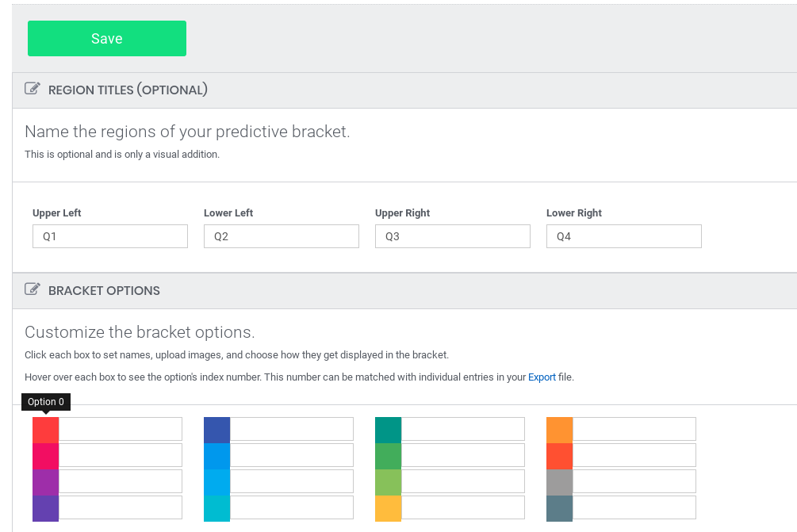The width and height of the screenshot is (797, 532).
Task: Select the teal color box
Action: [x=389, y=430]
